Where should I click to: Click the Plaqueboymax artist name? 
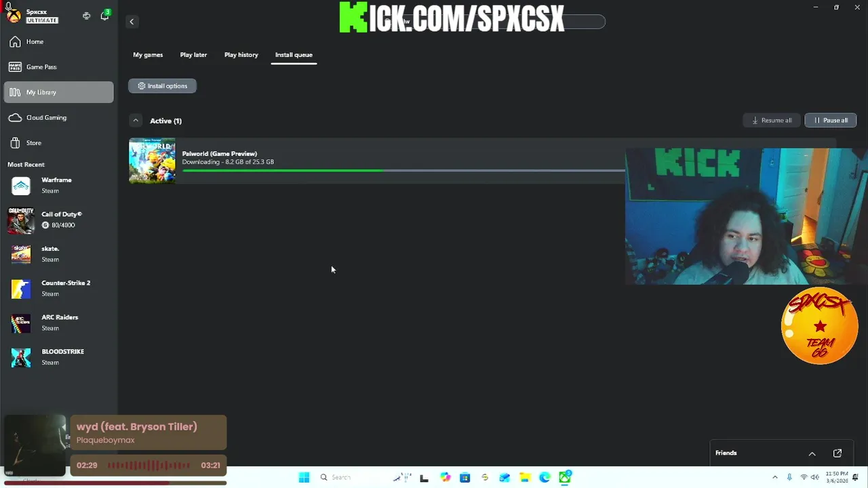point(105,440)
